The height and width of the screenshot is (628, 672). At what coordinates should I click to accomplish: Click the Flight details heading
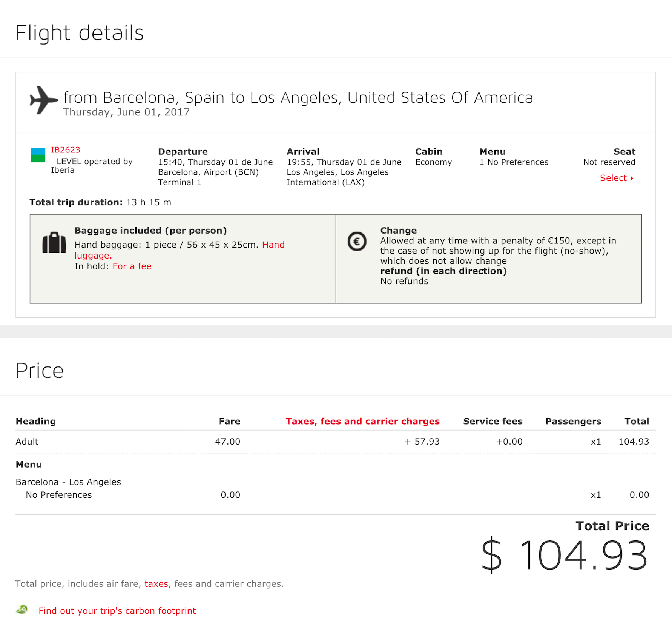tap(80, 33)
